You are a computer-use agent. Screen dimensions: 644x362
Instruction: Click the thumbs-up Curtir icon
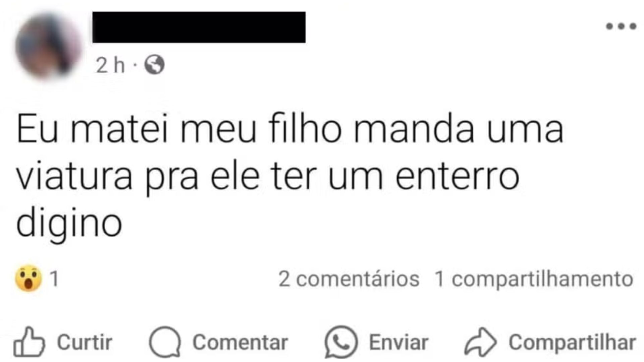[x=29, y=342]
